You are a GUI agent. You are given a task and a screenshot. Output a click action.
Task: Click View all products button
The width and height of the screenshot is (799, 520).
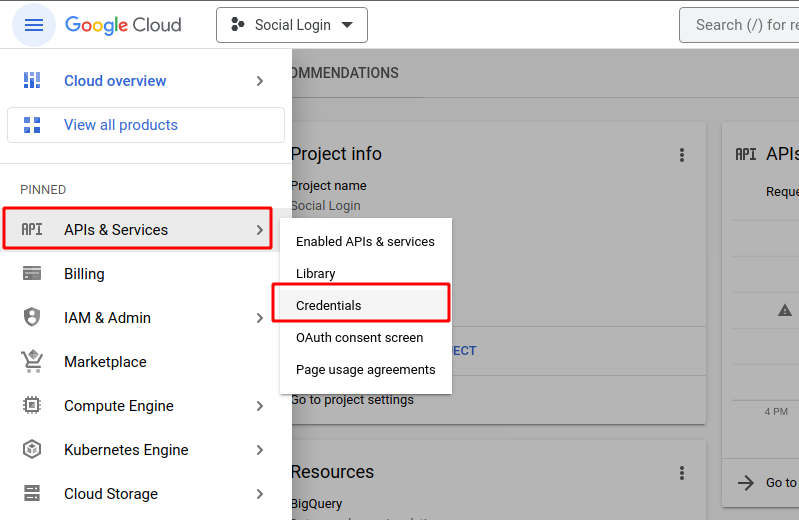[146, 125]
